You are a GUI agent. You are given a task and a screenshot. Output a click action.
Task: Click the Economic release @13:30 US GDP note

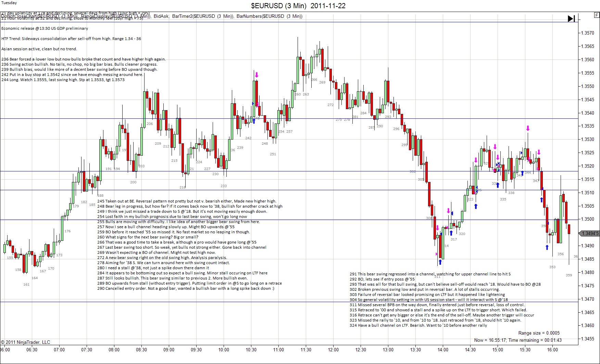point(45,28)
